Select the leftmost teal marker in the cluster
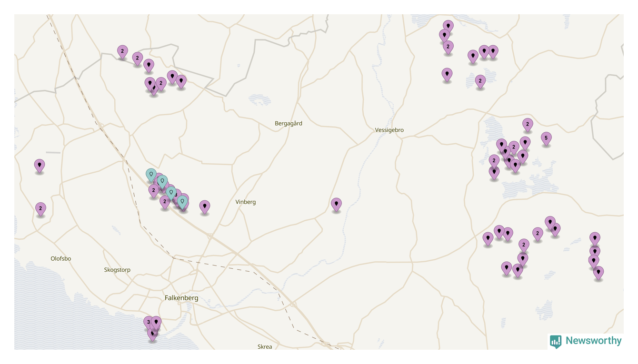 click(151, 175)
